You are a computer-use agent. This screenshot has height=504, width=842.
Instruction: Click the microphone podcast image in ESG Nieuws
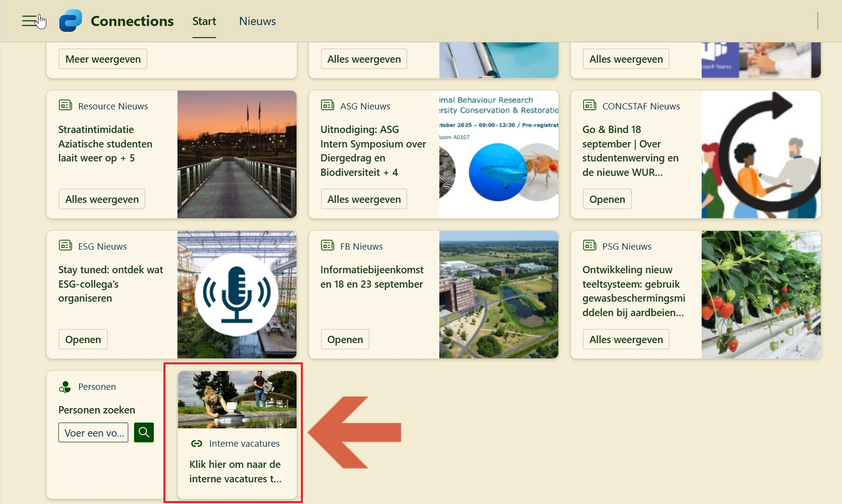coord(236,294)
